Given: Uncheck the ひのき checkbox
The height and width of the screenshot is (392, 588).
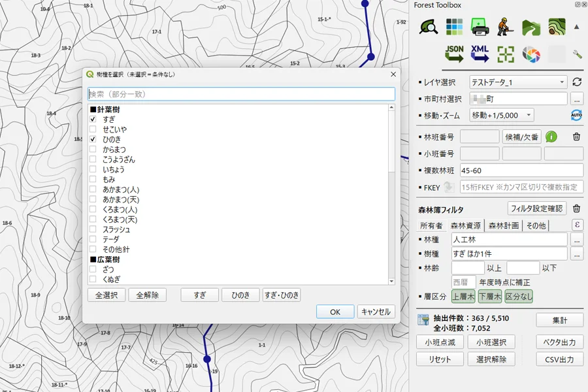Looking at the screenshot, I should coord(93,139).
